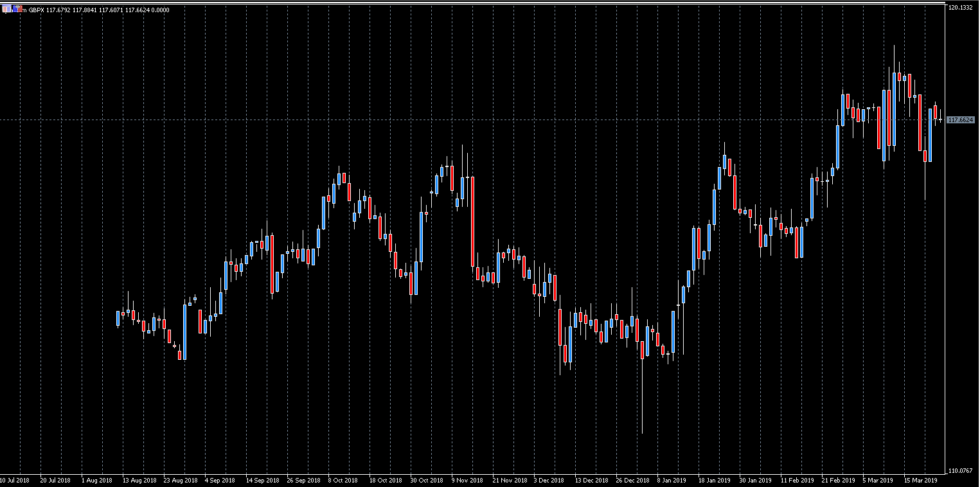
Task: Click the 9 Nov 2018 date label
Action: [x=467, y=481]
